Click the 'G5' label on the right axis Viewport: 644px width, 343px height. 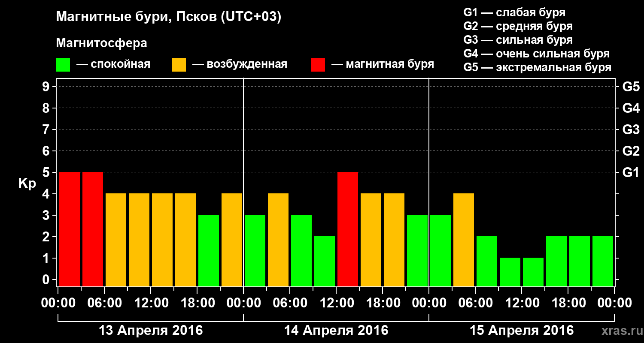(x=631, y=87)
